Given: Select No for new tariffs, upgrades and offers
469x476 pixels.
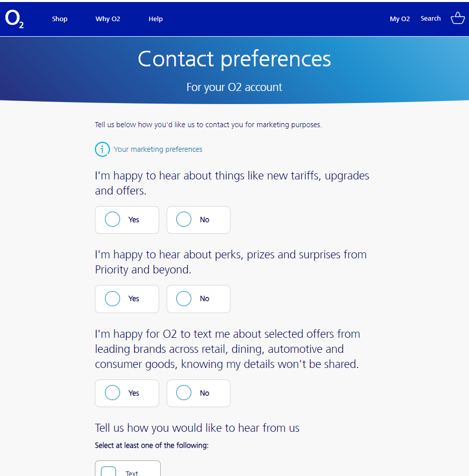Looking at the screenshot, I should click(x=198, y=220).
